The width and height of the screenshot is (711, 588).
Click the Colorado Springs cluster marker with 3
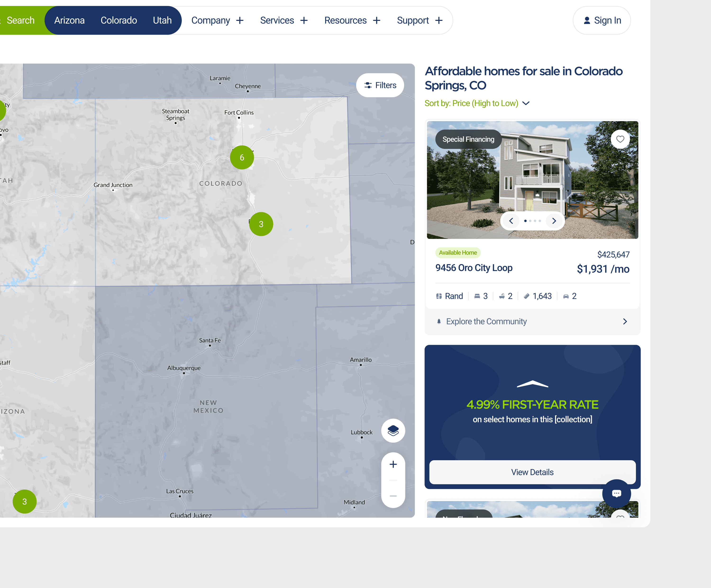point(261,224)
